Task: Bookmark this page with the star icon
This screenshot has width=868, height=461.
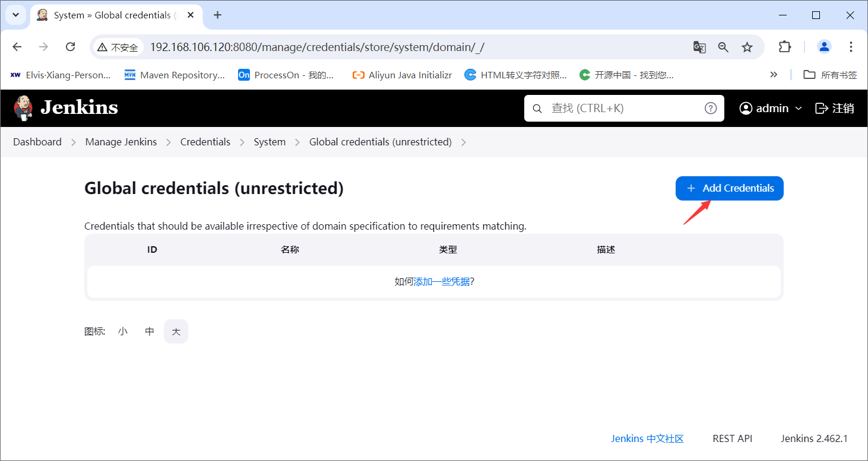Action: (x=747, y=47)
